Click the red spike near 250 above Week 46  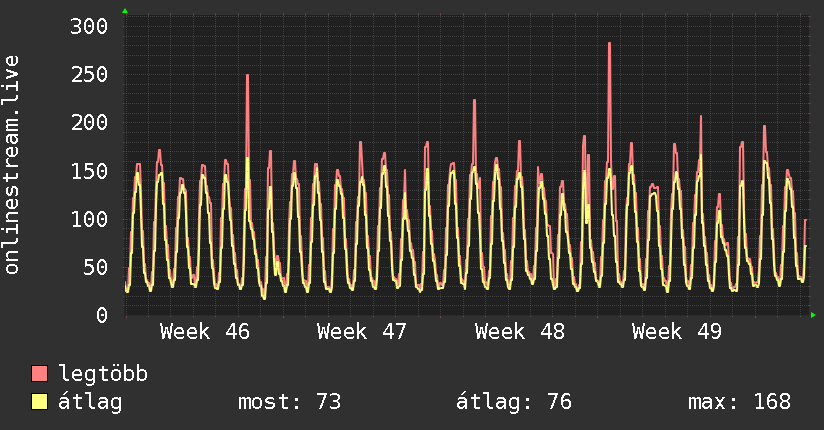coord(247,77)
